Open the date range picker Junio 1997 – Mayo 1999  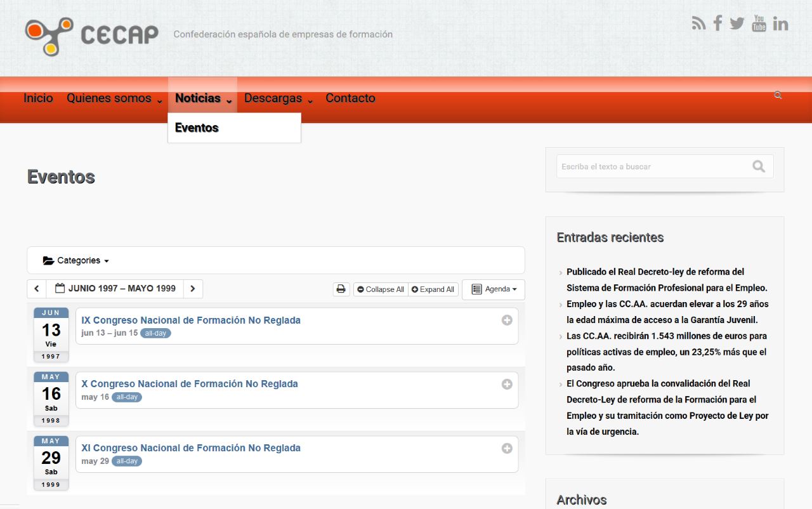click(115, 289)
